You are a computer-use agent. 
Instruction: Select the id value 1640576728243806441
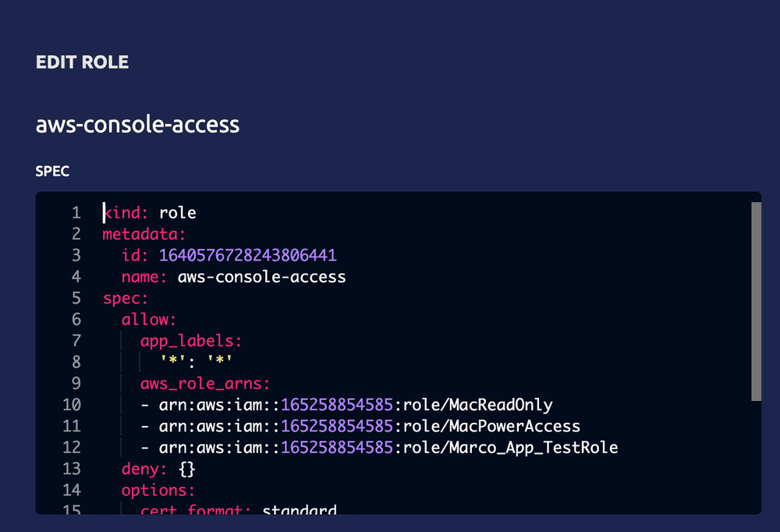click(x=247, y=255)
